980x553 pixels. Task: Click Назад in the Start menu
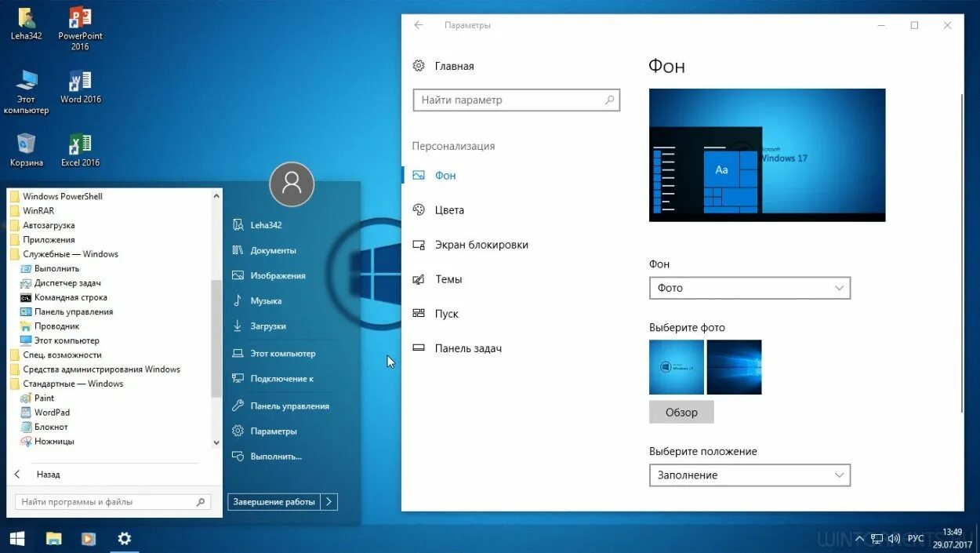pos(48,474)
